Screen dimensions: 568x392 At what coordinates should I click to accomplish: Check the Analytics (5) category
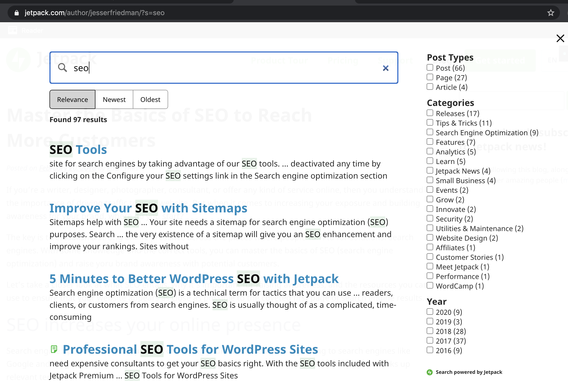(x=430, y=151)
